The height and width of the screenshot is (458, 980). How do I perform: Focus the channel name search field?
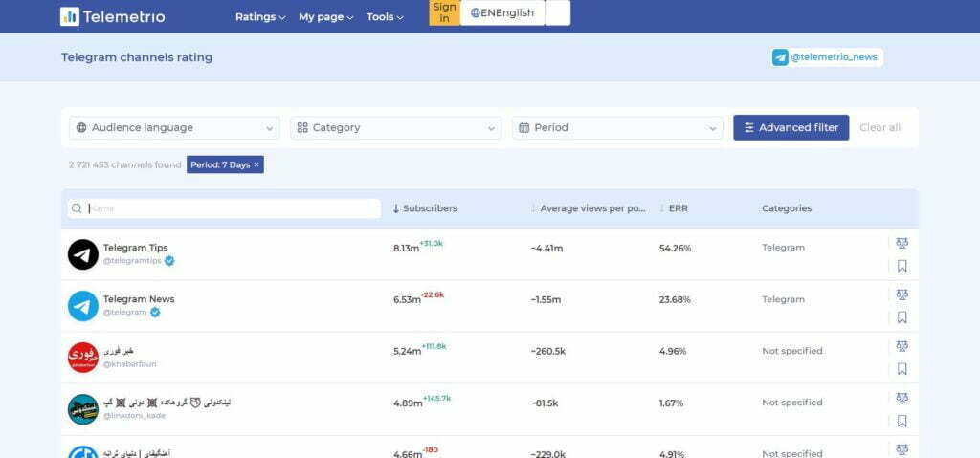coord(224,208)
